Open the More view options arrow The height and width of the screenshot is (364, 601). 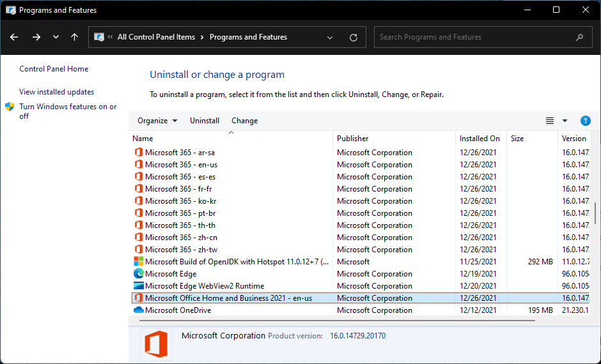click(x=565, y=121)
